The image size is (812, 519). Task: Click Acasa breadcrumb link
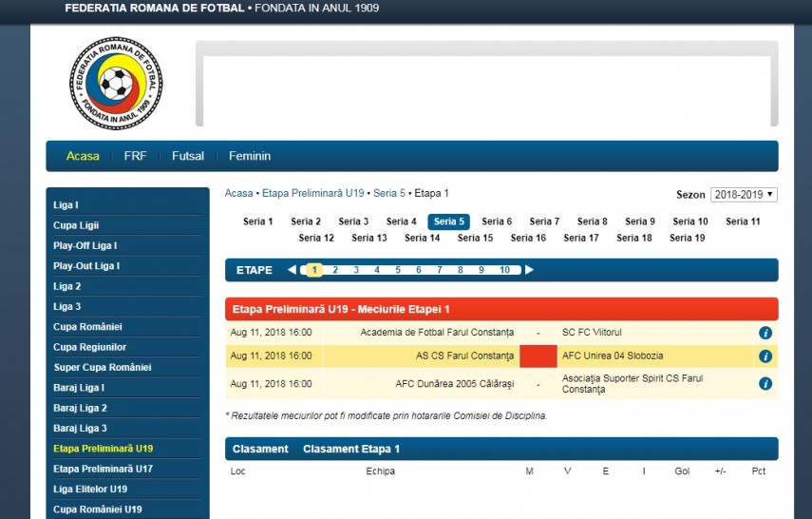[238, 193]
